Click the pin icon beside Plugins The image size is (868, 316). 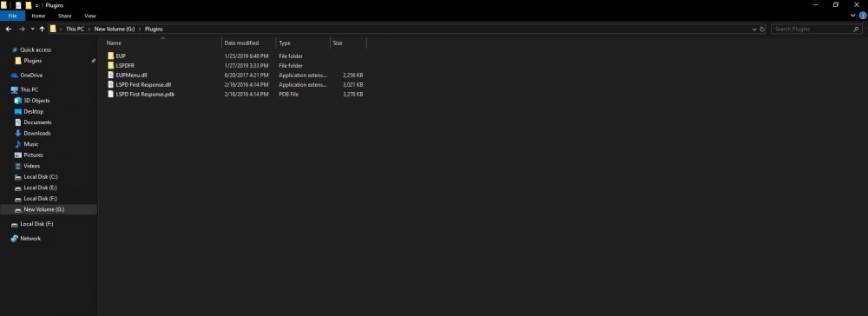[93, 61]
